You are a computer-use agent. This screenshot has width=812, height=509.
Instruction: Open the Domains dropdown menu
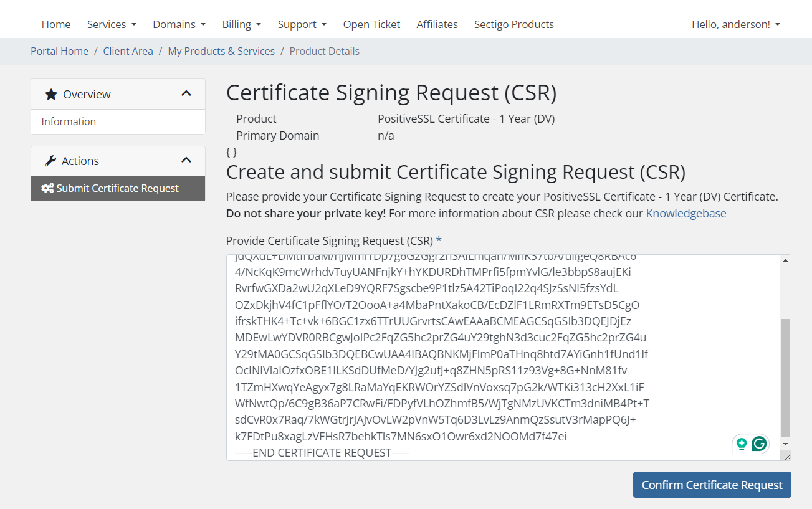pos(179,24)
